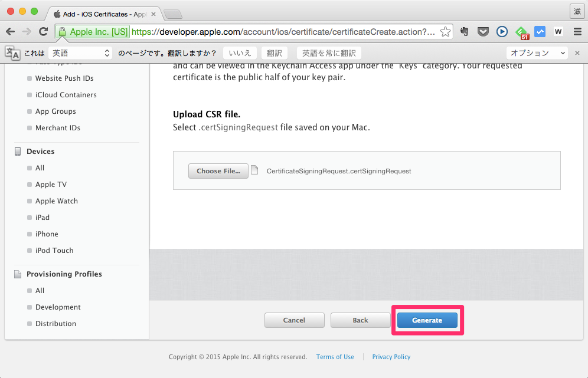This screenshot has width=588, height=378.
Task: Bookmark this page with the star icon
Action: click(x=445, y=32)
